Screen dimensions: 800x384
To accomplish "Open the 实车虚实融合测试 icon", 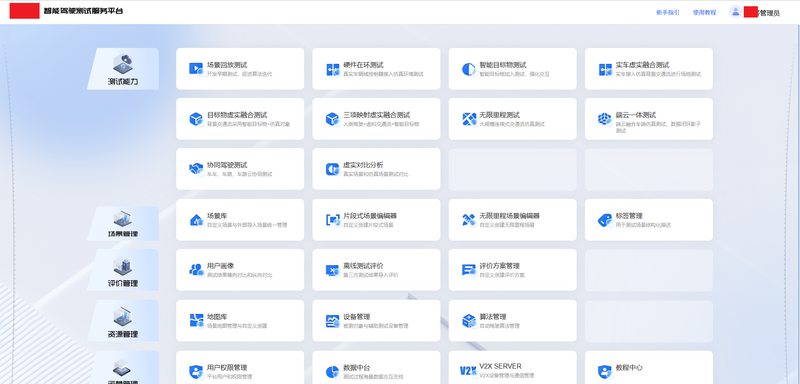I will [x=605, y=70].
